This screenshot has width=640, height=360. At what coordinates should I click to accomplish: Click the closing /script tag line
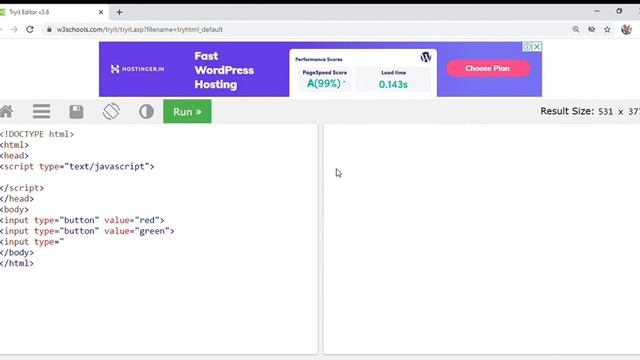pos(22,188)
